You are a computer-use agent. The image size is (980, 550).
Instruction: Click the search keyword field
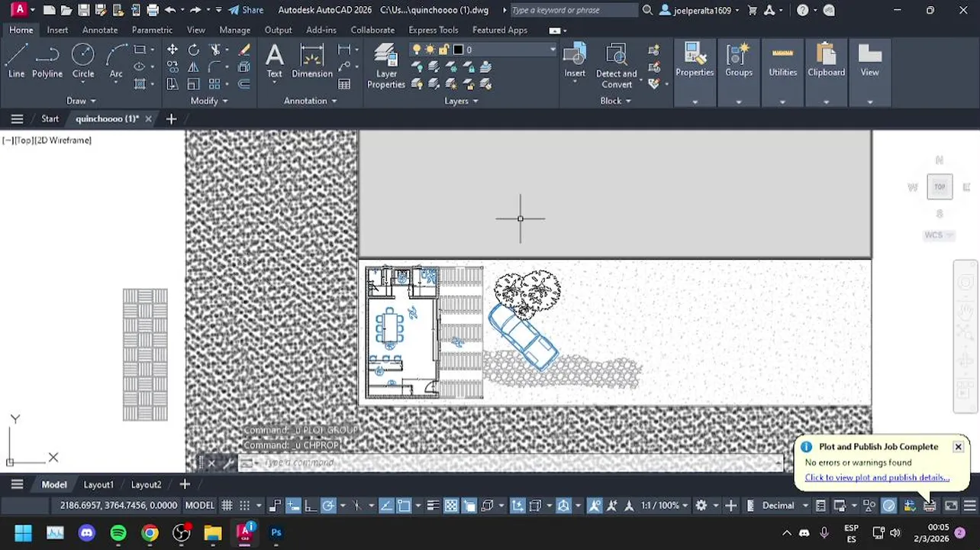tap(573, 10)
